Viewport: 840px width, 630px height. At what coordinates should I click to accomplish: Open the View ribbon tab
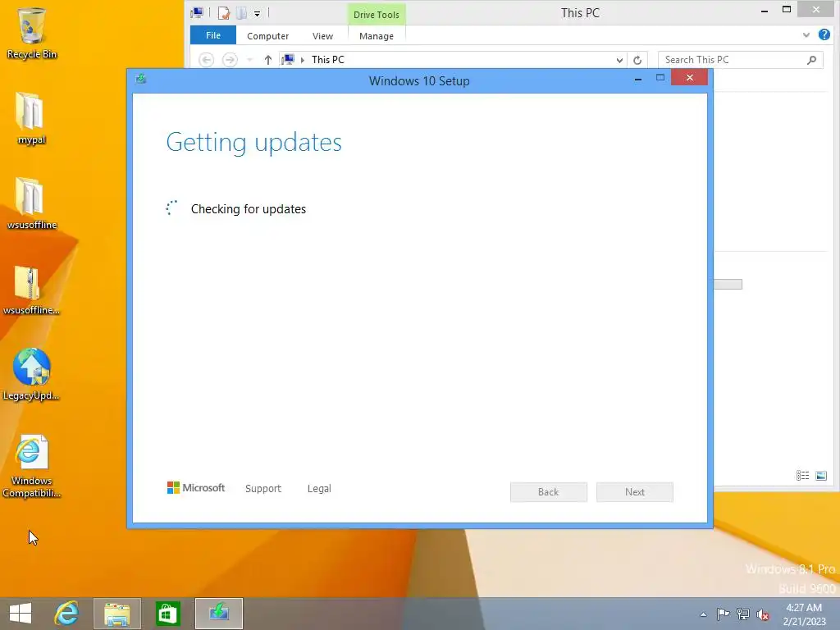322,36
